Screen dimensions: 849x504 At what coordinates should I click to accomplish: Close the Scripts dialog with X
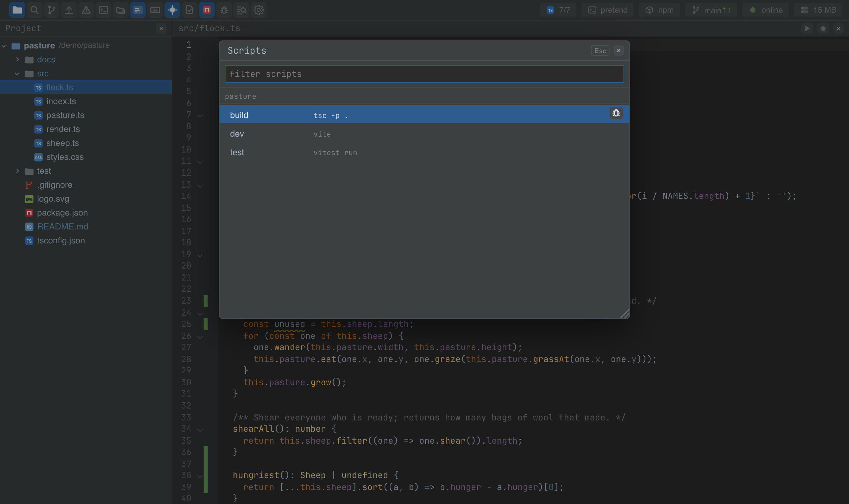[x=619, y=51]
